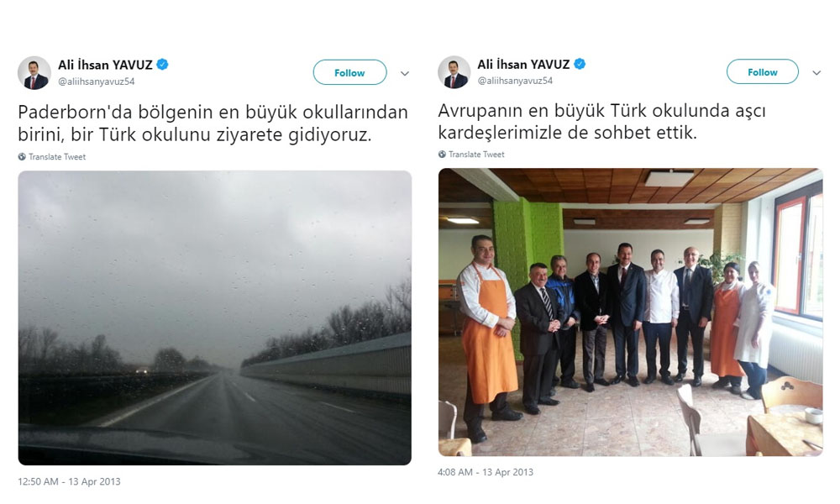
Task: Translate the Avrupanın tweet
Action: [x=476, y=155]
